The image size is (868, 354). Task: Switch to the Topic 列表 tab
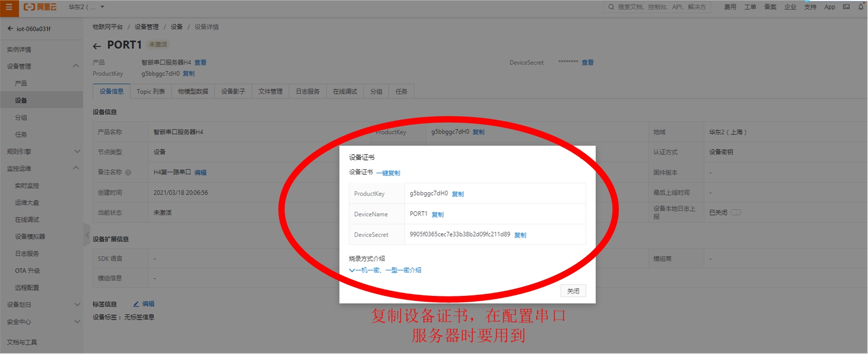[x=151, y=92]
